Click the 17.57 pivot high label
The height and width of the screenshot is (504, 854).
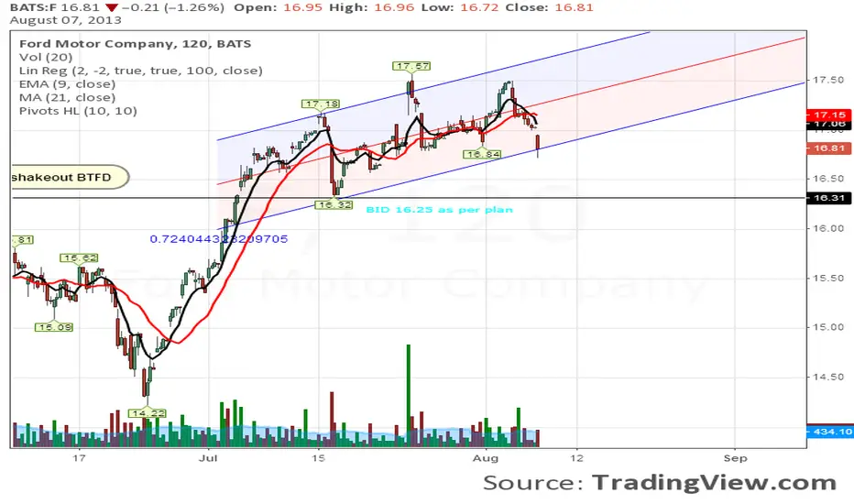click(x=411, y=66)
